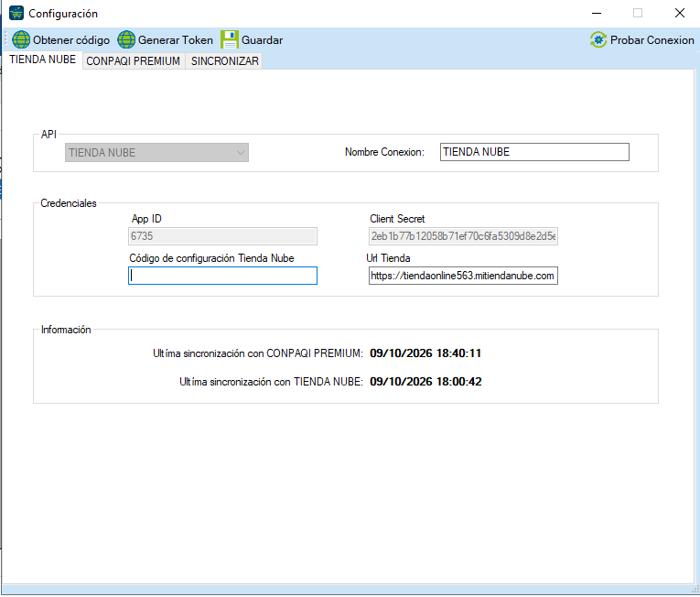
Task: Click the gear icon for Probar Conexion
Action: (598, 39)
